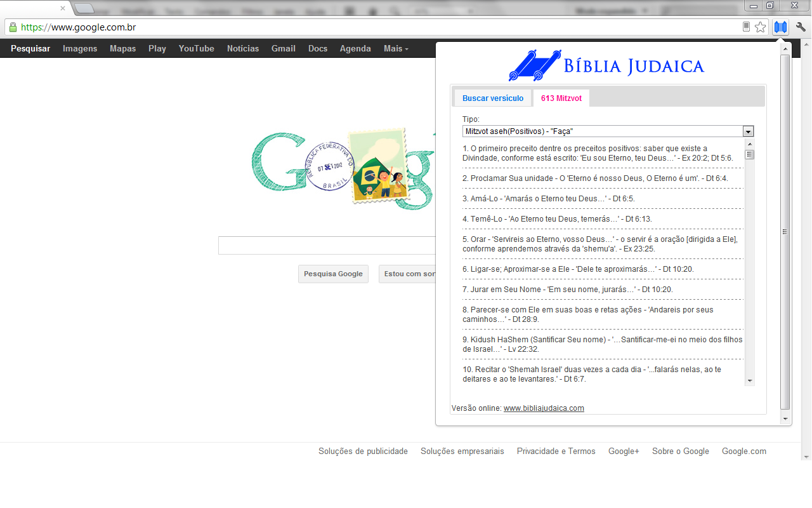The image size is (812, 508).
Task: Open the Google+ footer link
Action: pyautogui.click(x=624, y=451)
